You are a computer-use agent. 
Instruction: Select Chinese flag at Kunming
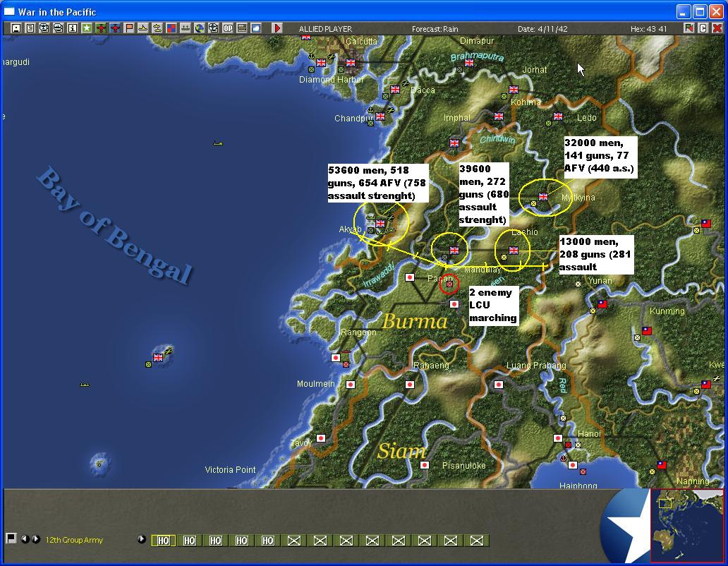647,330
